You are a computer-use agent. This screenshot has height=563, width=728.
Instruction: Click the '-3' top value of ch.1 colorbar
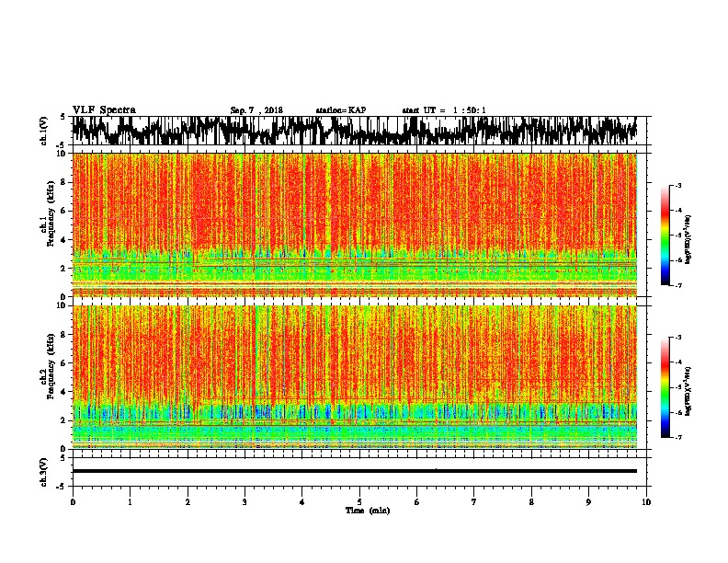click(677, 186)
